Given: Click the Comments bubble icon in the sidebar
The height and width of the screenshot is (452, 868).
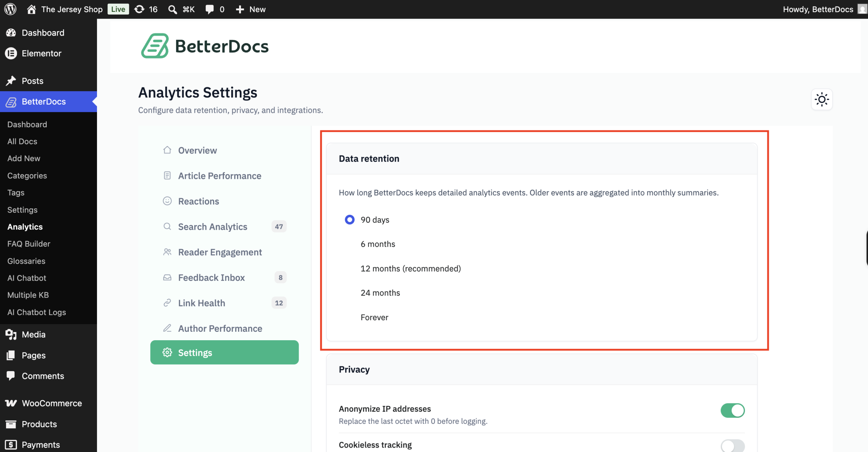Looking at the screenshot, I should tap(11, 376).
